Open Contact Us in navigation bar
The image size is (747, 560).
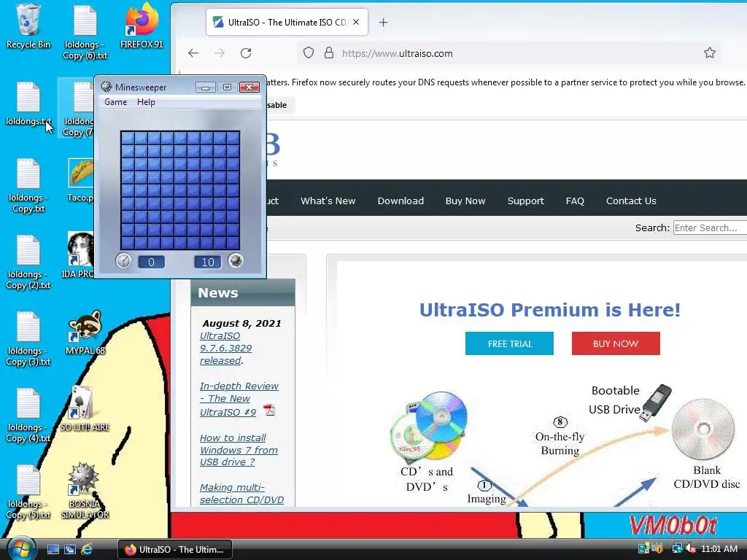tap(631, 201)
